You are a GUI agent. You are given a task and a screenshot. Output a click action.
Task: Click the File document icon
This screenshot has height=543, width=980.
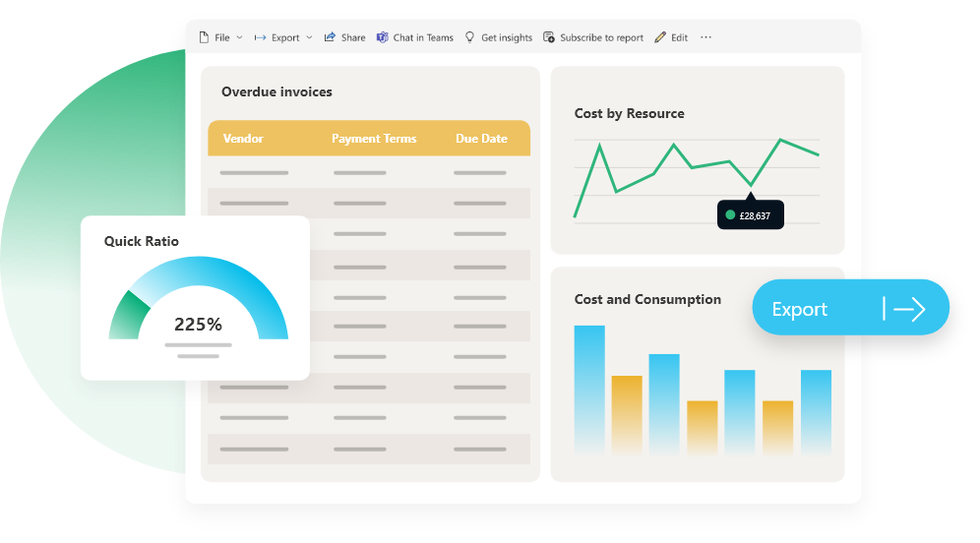205,37
